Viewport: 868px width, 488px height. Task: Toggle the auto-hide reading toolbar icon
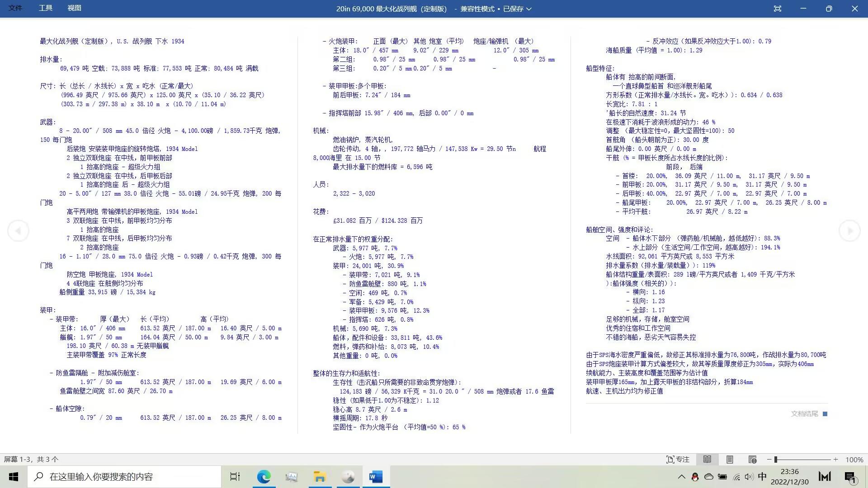click(778, 9)
